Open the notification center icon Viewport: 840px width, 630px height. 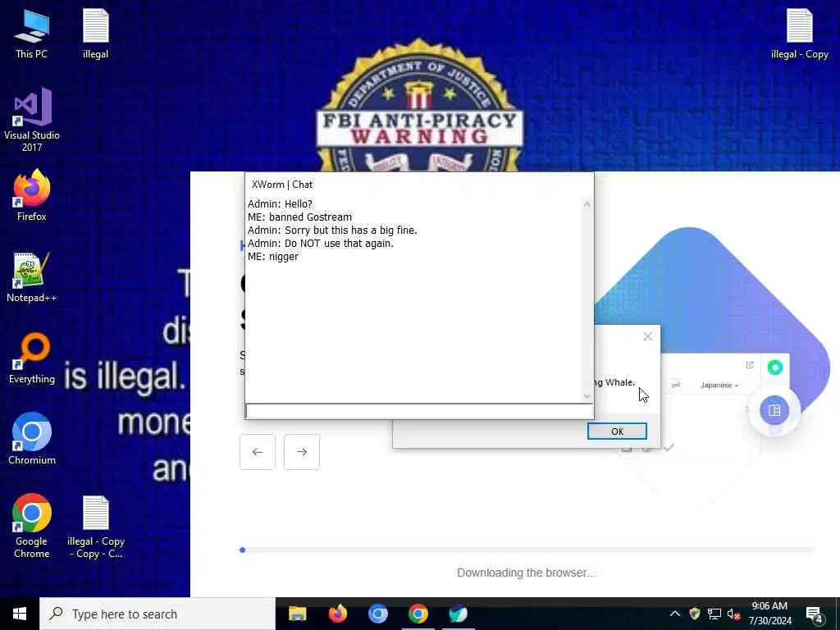pyautogui.click(x=815, y=615)
